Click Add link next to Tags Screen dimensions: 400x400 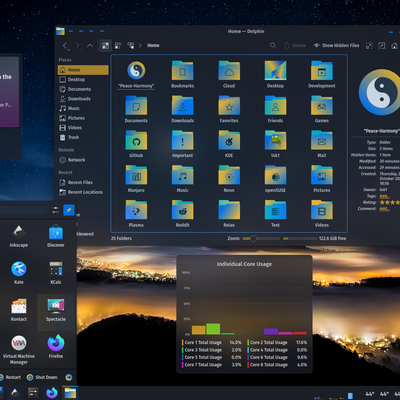[x=384, y=196]
